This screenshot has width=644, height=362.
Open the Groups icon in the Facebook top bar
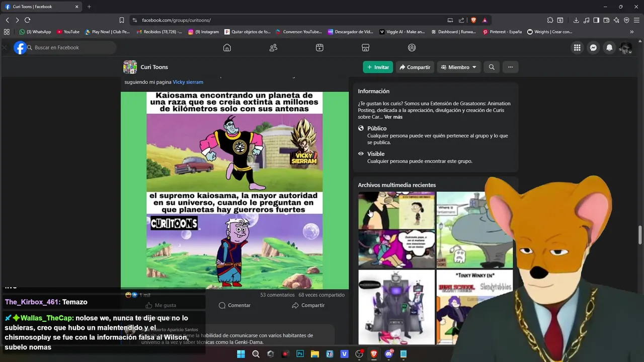point(412,47)
